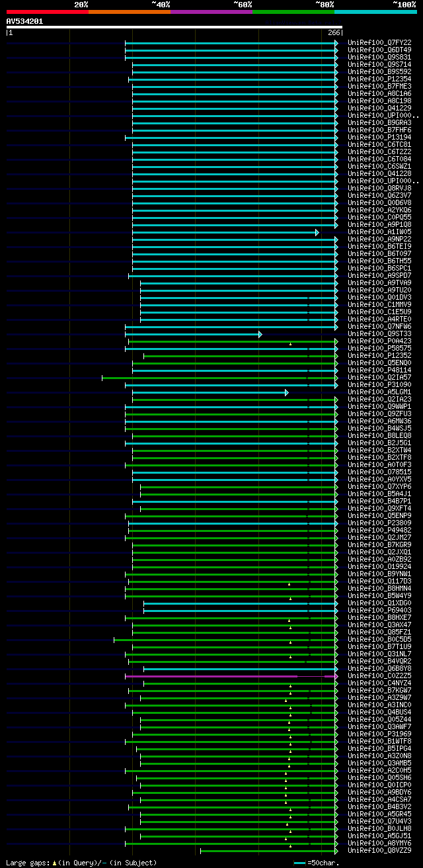Click the UniRef100_P13194 label
The width and height of the screenshot is (423, 868).
[380, 137]
